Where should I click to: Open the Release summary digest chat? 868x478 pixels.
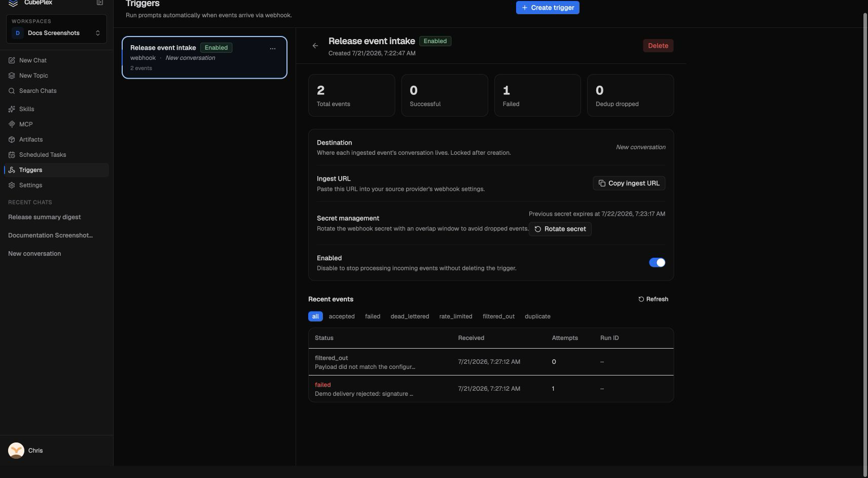(45, 217)
